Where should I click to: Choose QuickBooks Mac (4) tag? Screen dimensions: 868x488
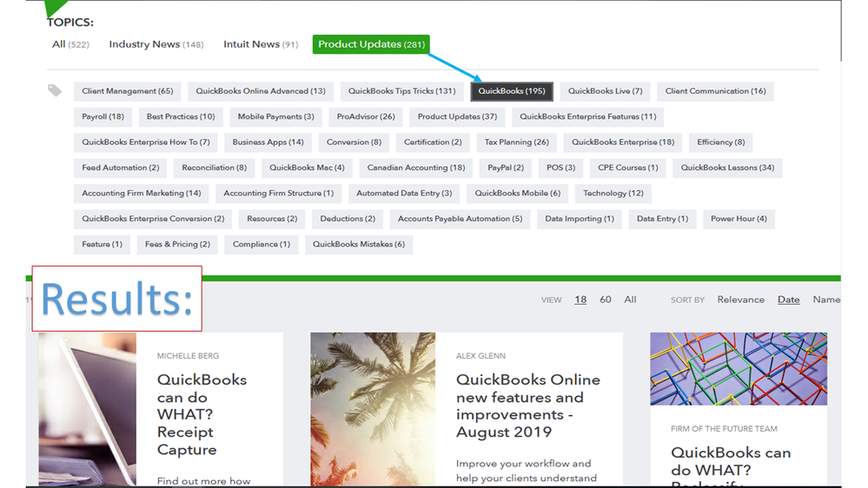[x=307, y=168]
